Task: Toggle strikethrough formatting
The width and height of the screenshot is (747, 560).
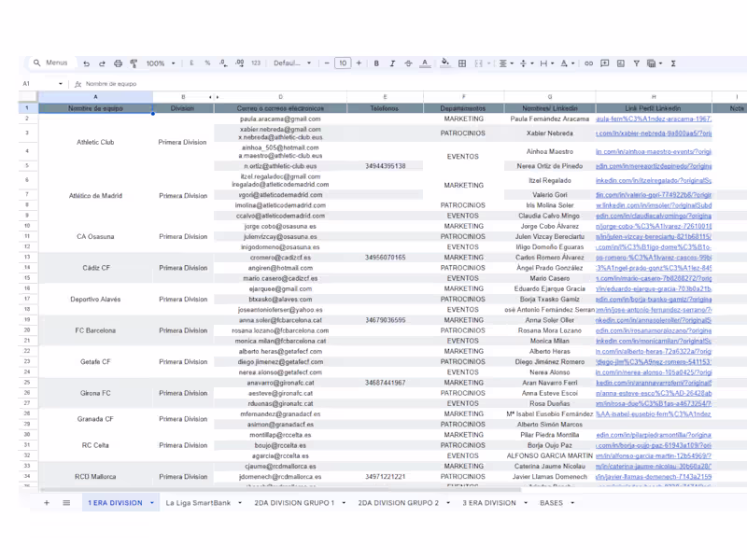Action: tap(408, 63)
